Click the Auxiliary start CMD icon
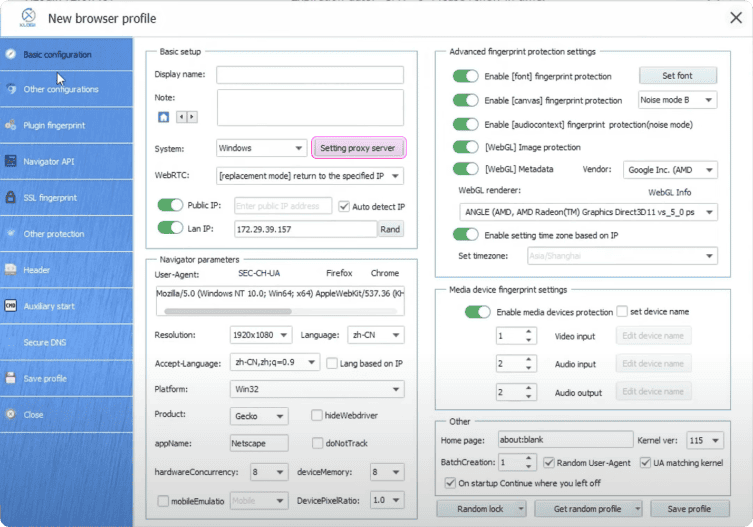The image size is (753, 527). pyautogui.click(x=11, y=306)
